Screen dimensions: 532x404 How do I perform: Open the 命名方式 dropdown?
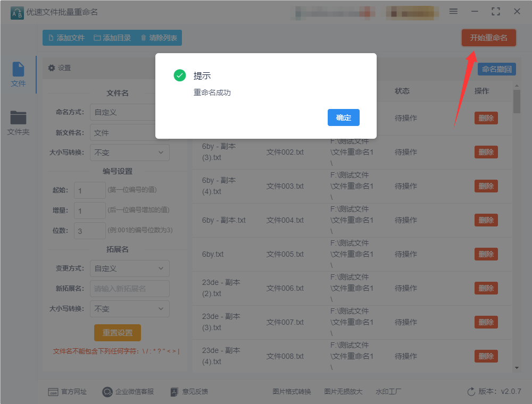130,112
